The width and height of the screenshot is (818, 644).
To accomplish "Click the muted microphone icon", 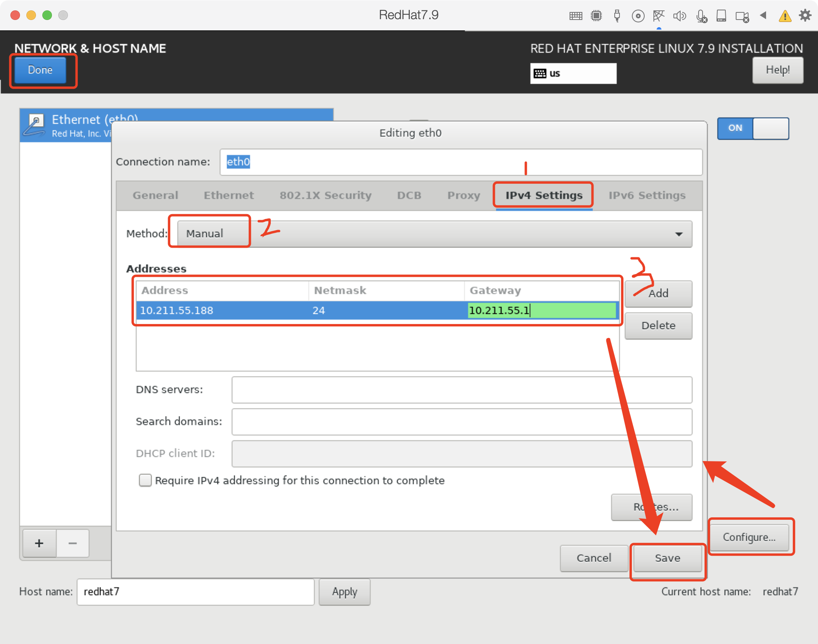I will pos(701,16).
